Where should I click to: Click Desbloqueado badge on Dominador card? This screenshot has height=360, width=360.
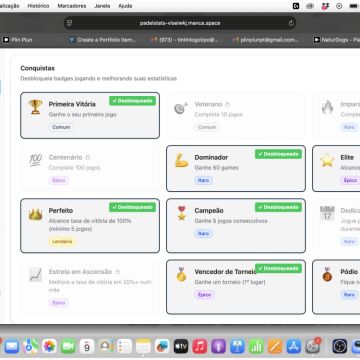pos(278,154)
